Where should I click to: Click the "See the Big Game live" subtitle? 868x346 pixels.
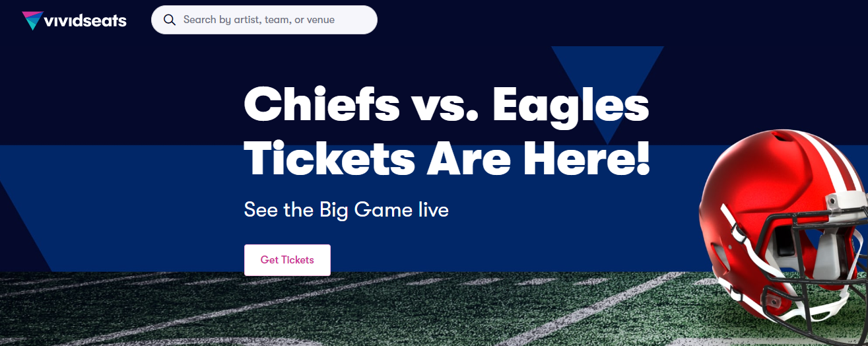346,210
